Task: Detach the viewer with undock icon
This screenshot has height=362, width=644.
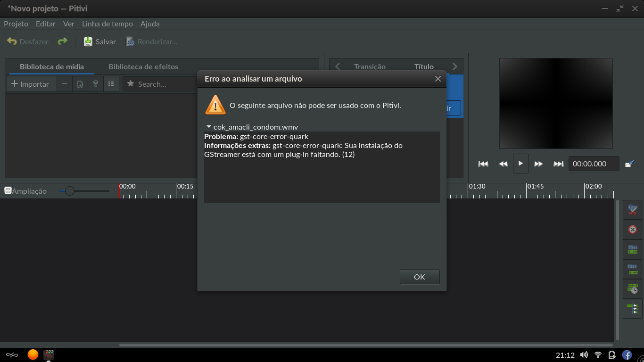Action: click(629, 164)
